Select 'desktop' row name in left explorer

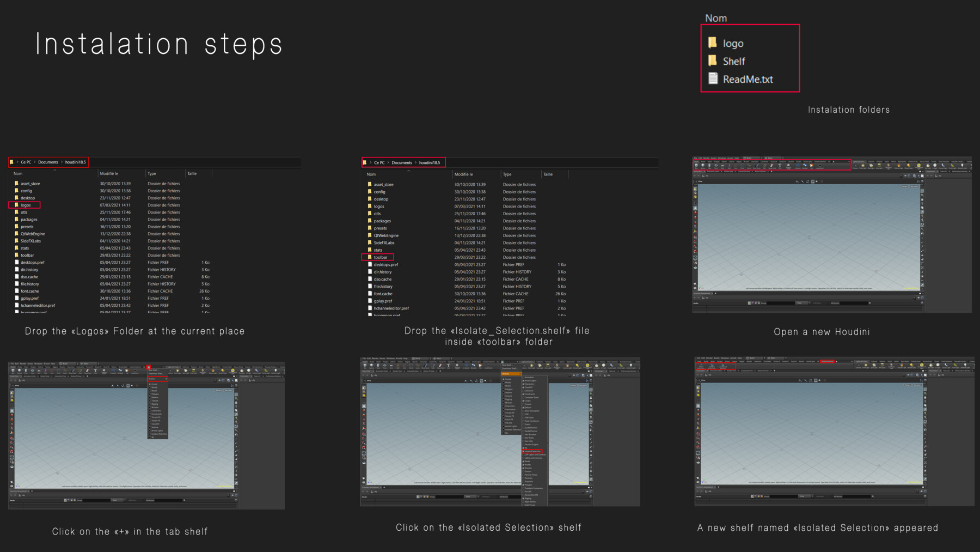pos(28,198)
